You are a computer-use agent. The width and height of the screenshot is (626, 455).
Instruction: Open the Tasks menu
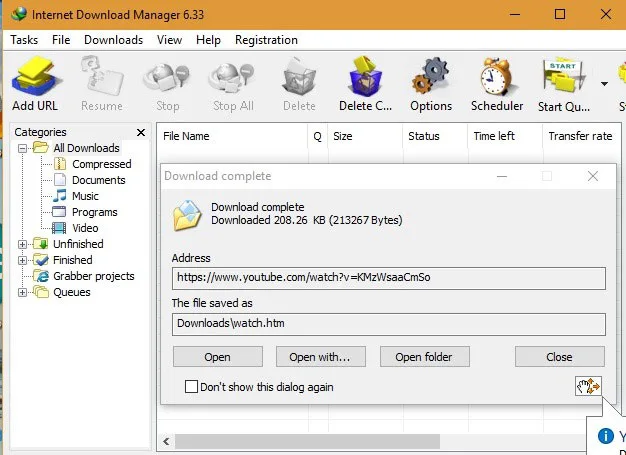(24, 40)
